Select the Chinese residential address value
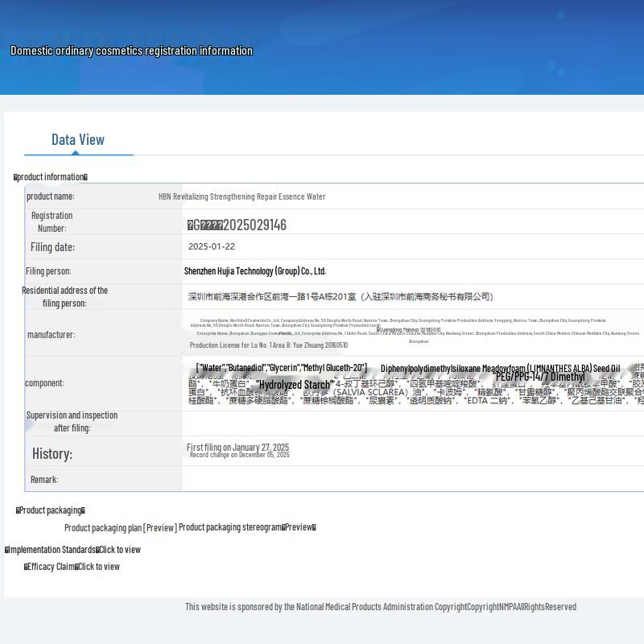644x644 pixels. pos(341,296)
